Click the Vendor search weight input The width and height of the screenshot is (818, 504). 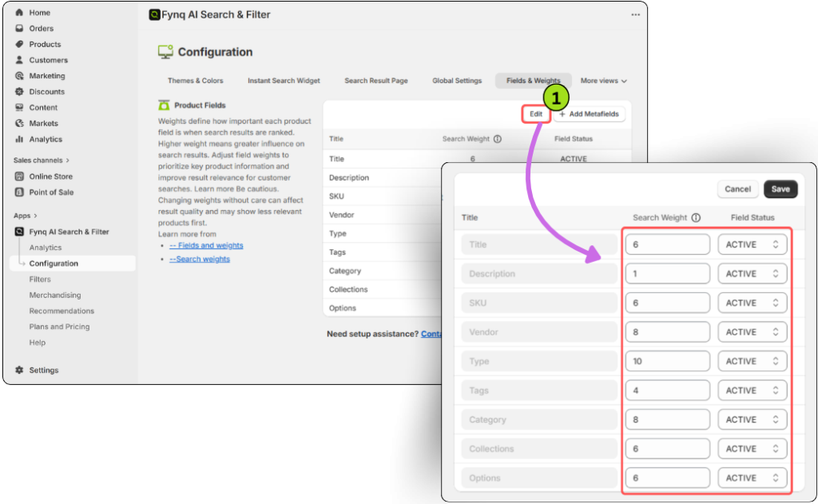(x=668, y=332)
